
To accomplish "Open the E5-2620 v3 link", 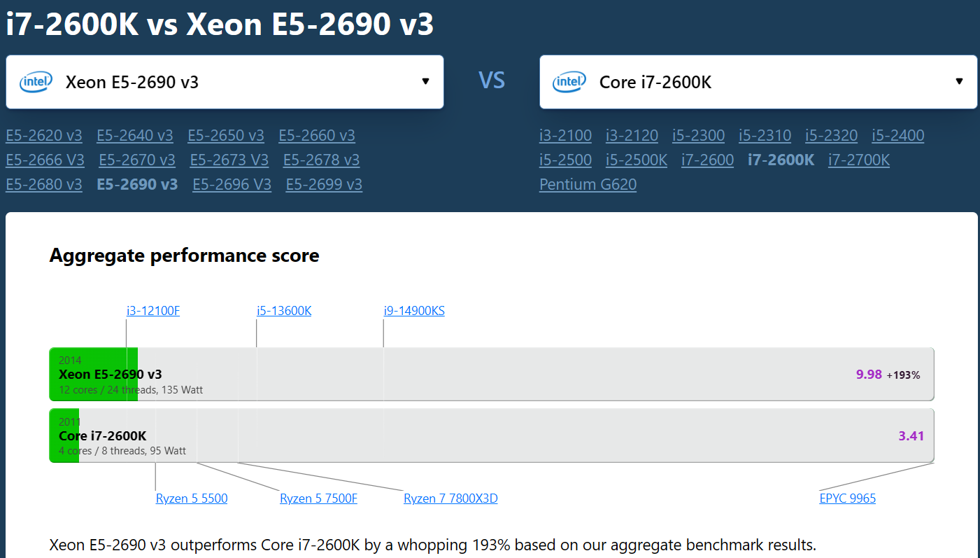I will [44, 136].
